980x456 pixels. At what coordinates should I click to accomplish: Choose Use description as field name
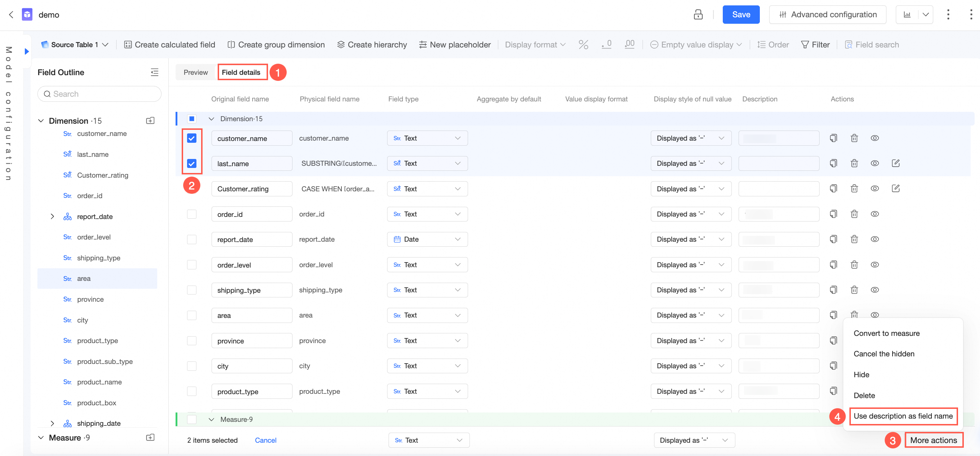903,416
